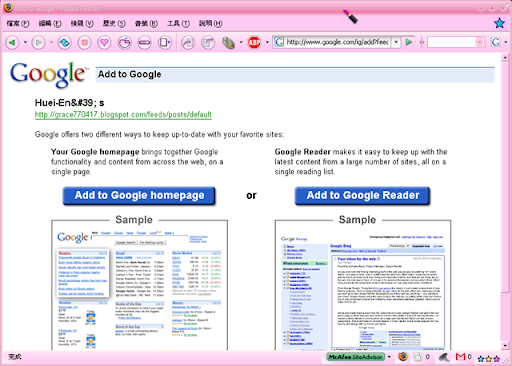Click the 'Sample' label above the homepage preview
The height and width of the screenshot is (366, 512).
134,220
